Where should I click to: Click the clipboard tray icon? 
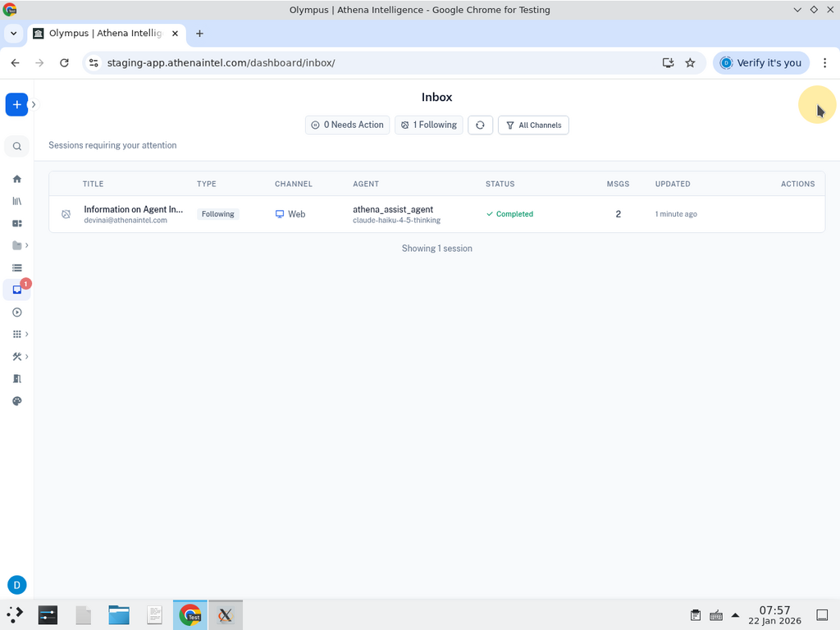696,615
